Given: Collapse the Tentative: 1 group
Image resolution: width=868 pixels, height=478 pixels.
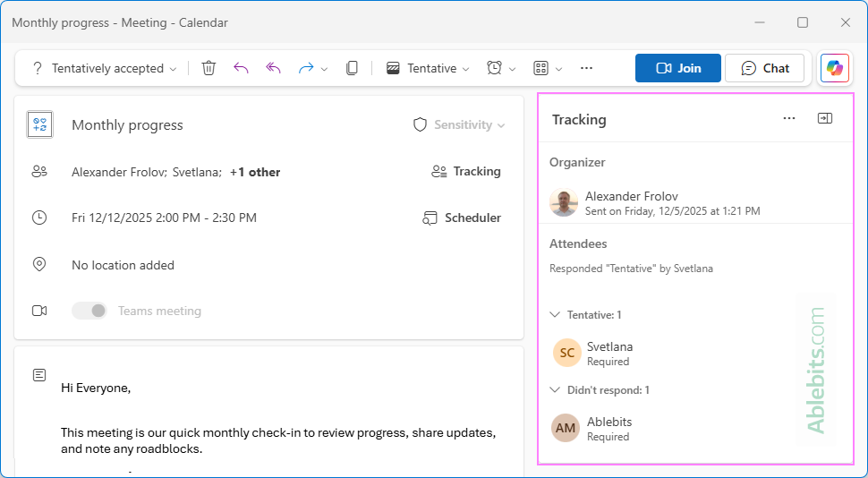Looking at the screenshot, I should coord(555,314).
